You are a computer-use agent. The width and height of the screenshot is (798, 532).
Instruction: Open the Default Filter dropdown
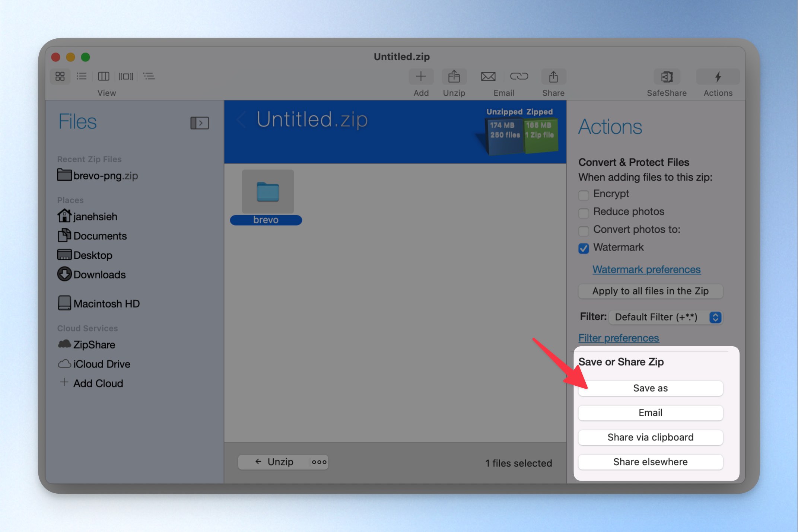point(666,317)
